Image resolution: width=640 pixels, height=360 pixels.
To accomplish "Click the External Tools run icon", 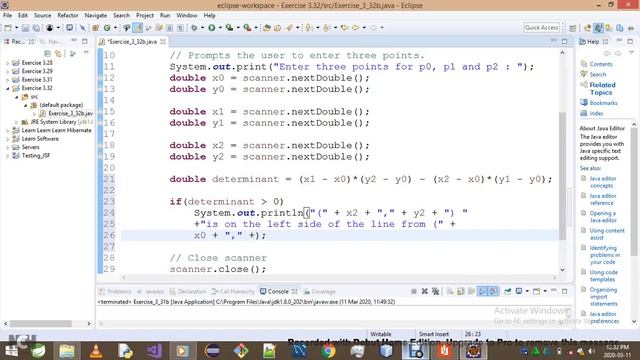I will coord(247,28).
